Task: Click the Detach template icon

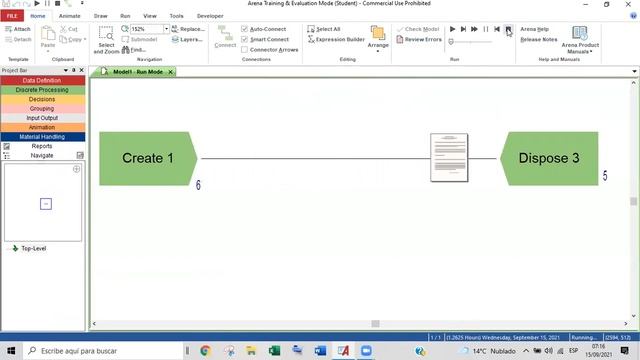Action: 8,39
